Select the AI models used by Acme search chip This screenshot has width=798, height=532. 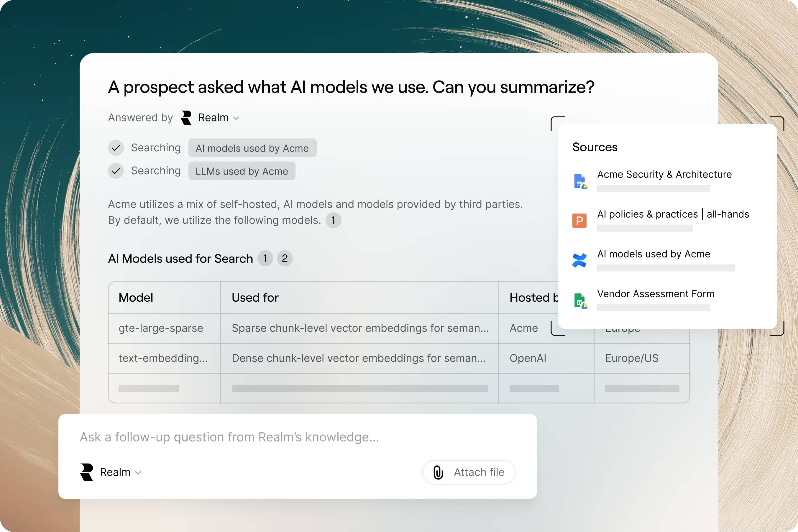click(252, 148)
